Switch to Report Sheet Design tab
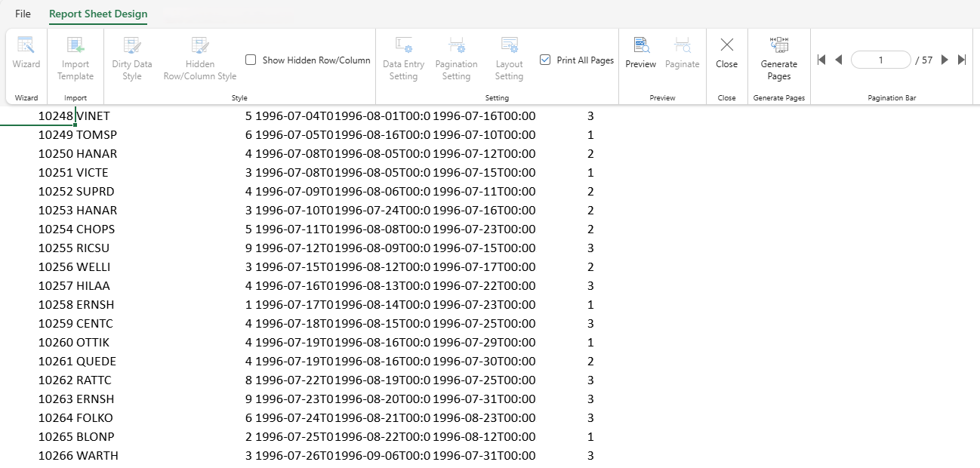980x468 pixels. tap(98, 14)
